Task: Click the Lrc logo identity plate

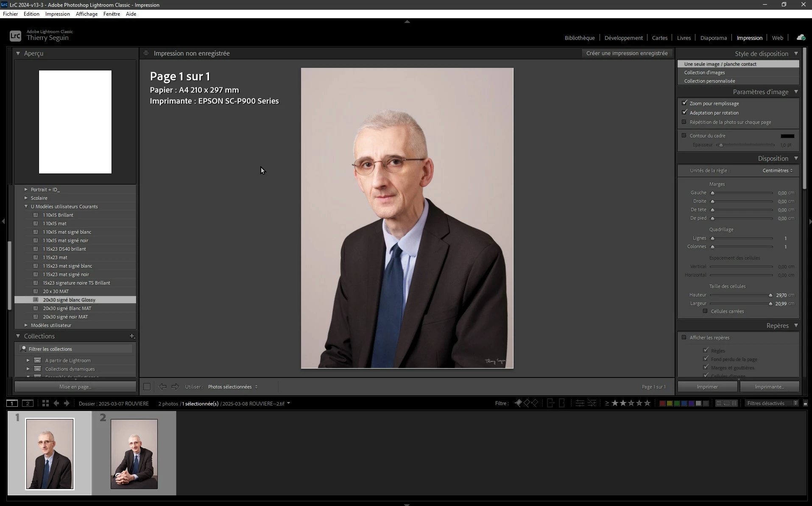Action: [15, 36]
